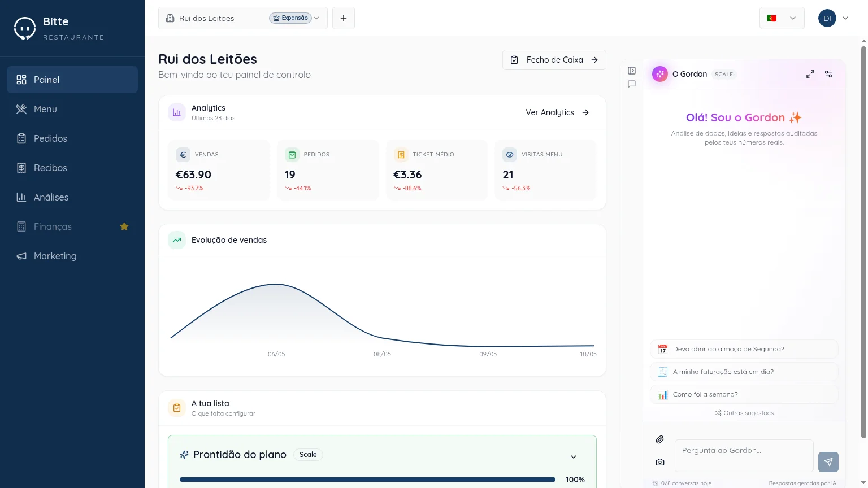Send message to Gordon

tap(828, 462)
